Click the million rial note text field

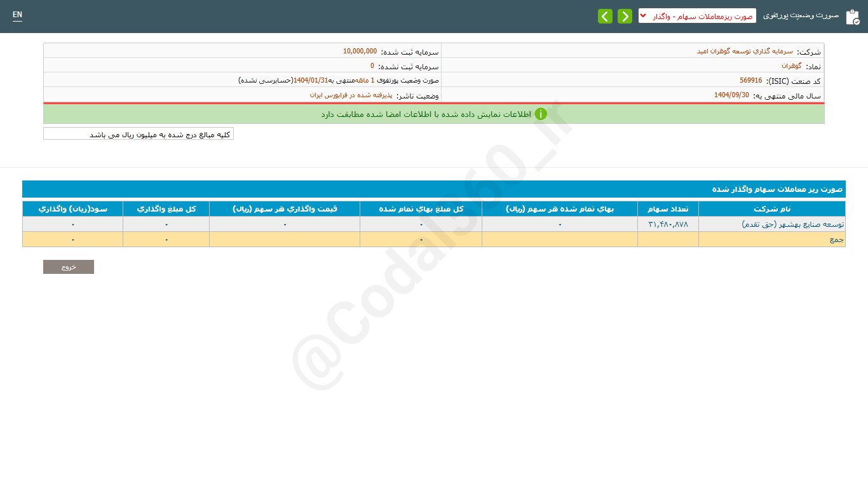[x=139, y=134]
